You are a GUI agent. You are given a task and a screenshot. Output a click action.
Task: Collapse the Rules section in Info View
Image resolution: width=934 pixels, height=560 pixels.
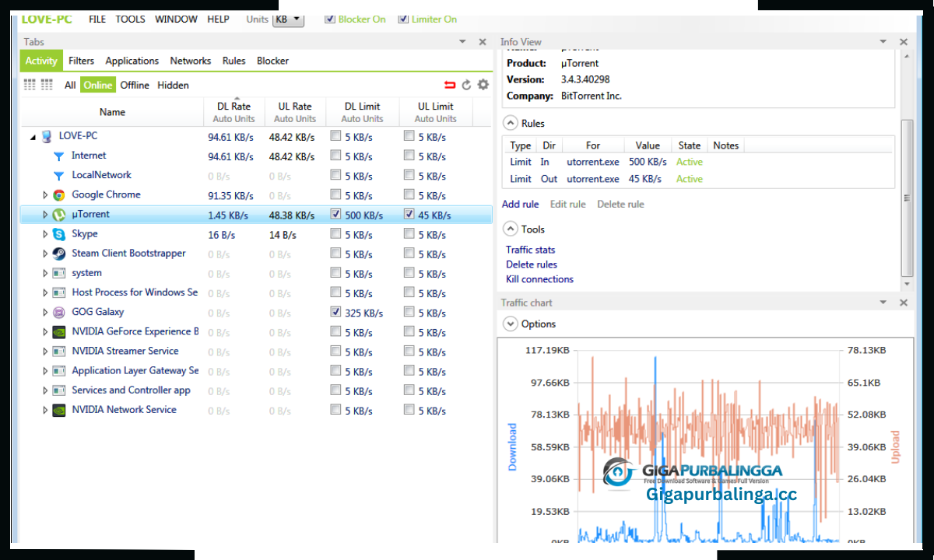coord(510,123)
